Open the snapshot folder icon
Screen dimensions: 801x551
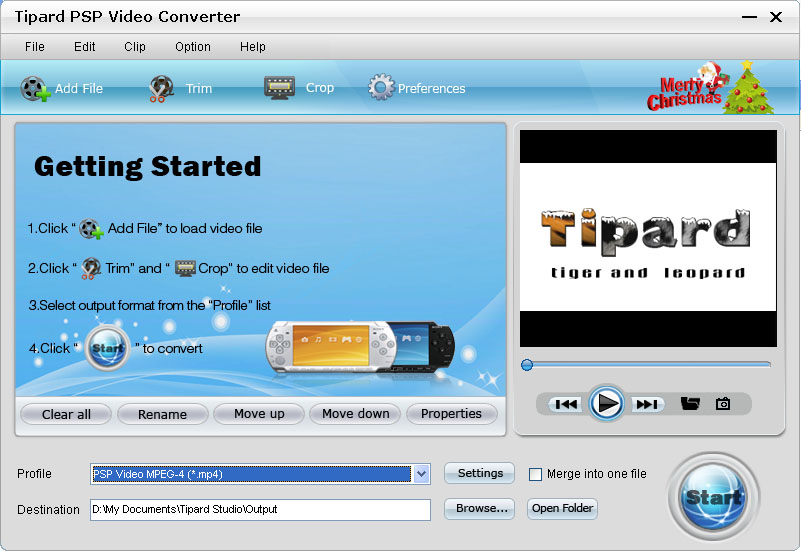690,404
